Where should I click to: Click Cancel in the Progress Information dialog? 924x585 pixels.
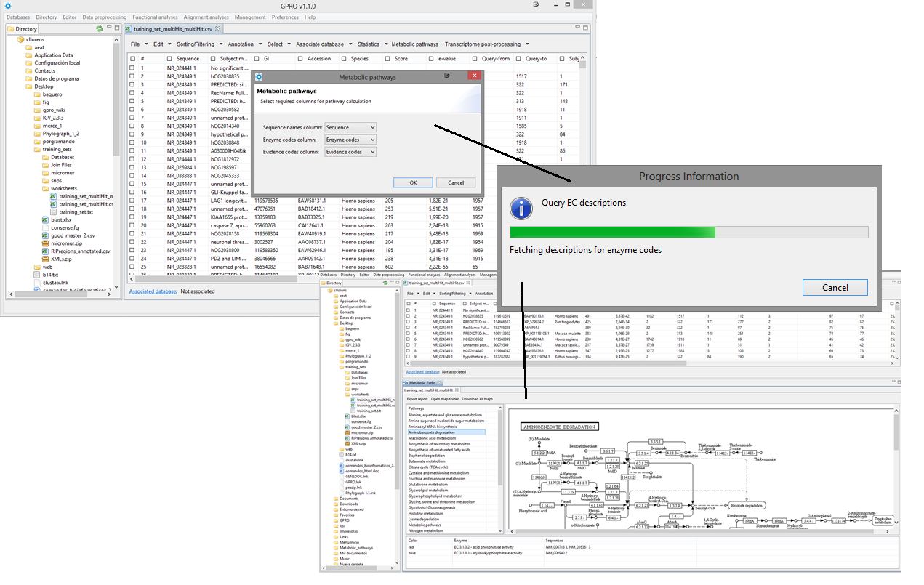pyautogui.click(x=835, y=288)
